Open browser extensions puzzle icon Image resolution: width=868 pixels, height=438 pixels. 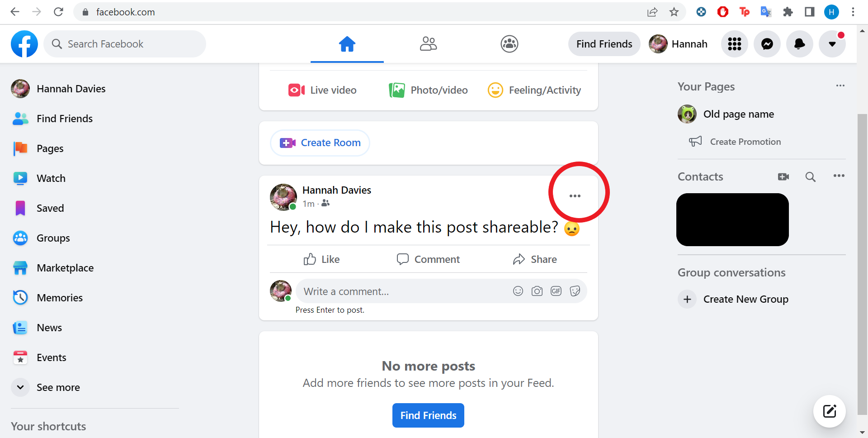(x=788, y=12)
